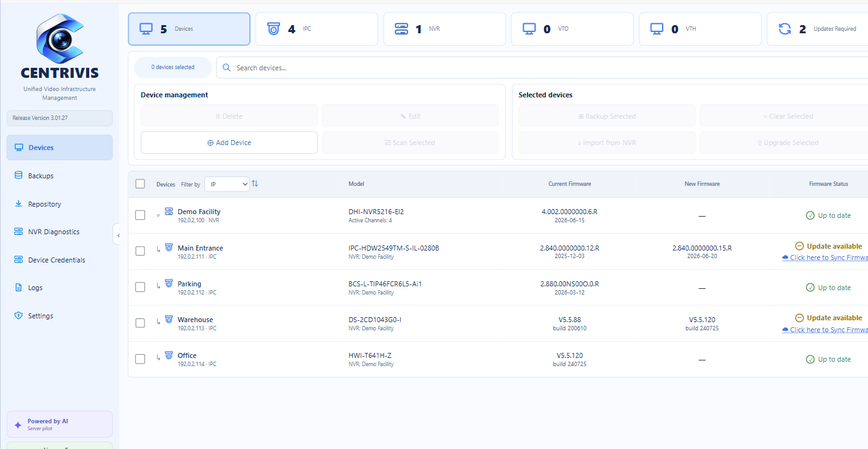Toggle the select-all devices checkbox

tap(140, 184)
